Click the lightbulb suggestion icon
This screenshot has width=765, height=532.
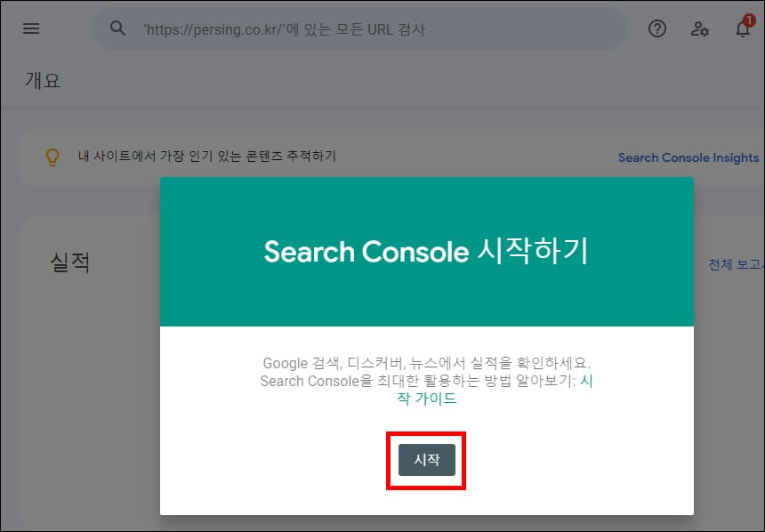coord(52,157)
